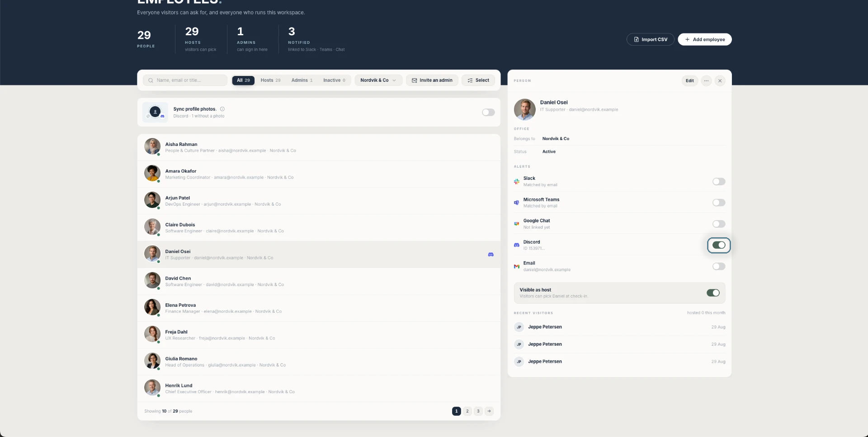Click the Gmail icon next to Email

pyautogui.click(x=516, y=266)
